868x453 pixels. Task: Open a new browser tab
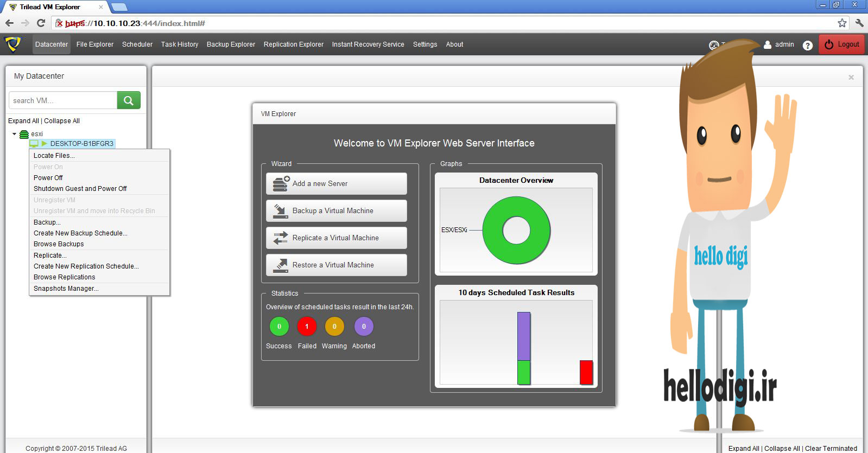point(119,7)
